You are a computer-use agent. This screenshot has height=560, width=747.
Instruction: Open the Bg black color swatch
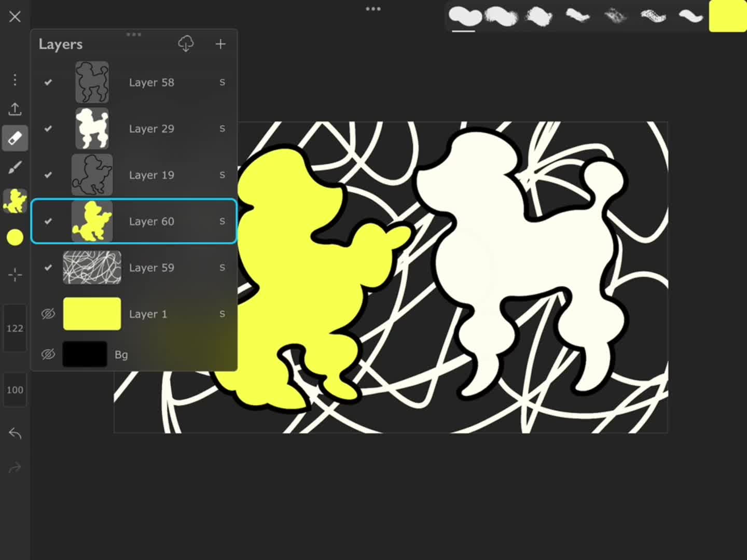click(85, 355)
